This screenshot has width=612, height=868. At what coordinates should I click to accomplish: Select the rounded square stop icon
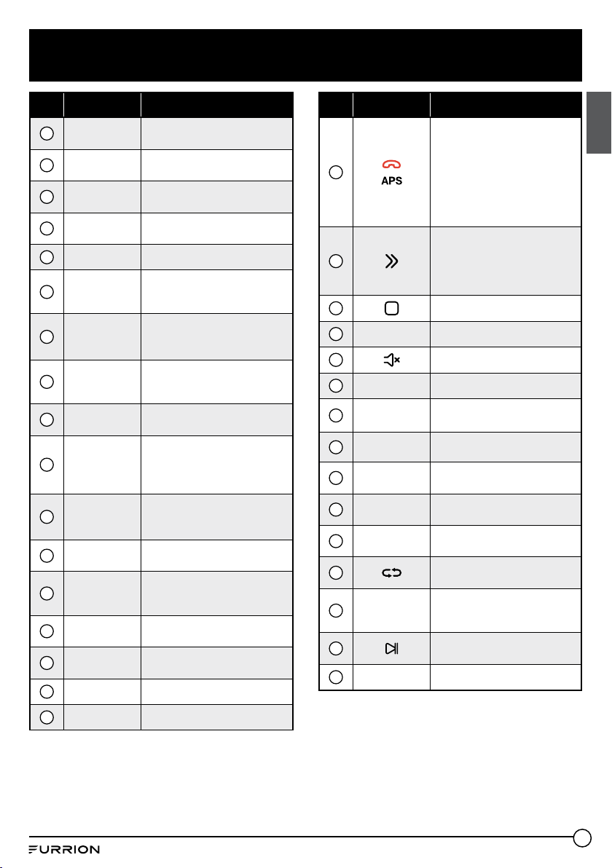click(x=391, y=308)
